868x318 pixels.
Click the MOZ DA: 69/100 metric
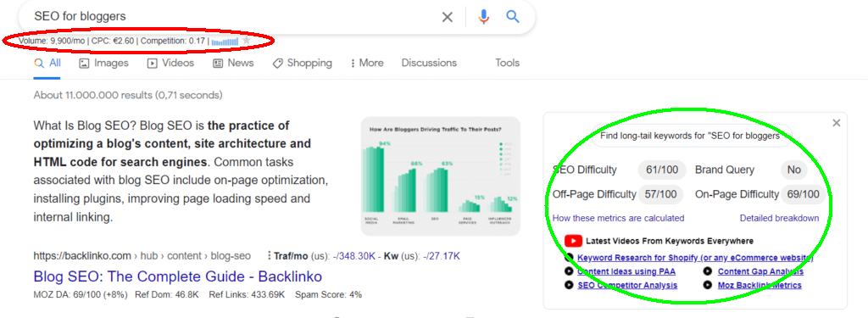click(x=81, y=295)
